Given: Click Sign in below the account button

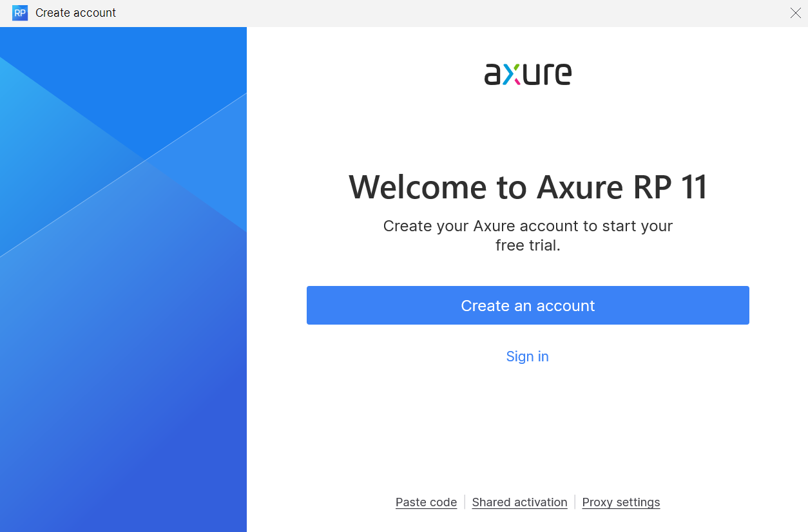Looking at the screenshot, I should [x=528, y=356].
